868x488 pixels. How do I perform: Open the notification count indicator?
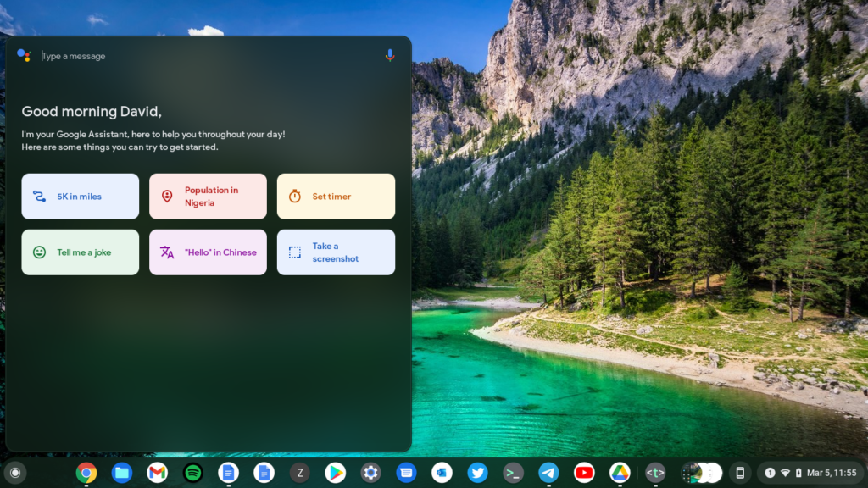770,473
